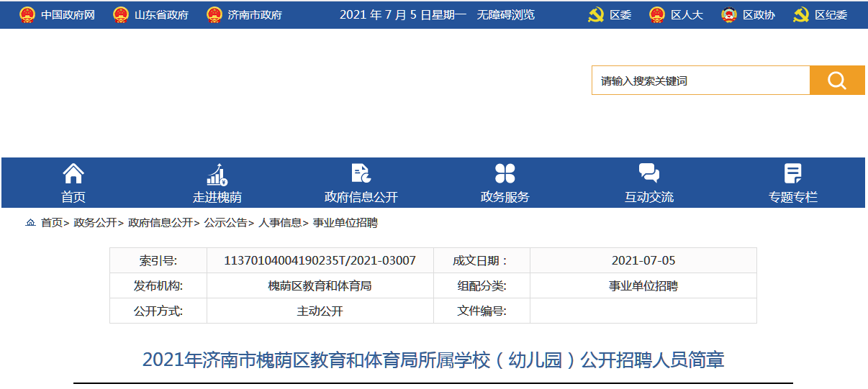
Task: Click the orange magnifier search button
Action: tap(837, 80)
